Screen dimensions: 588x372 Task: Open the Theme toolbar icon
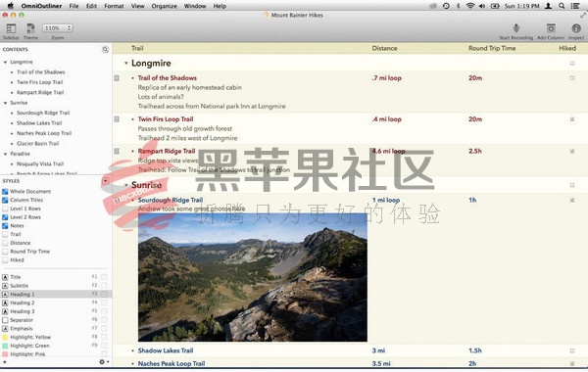30,28
